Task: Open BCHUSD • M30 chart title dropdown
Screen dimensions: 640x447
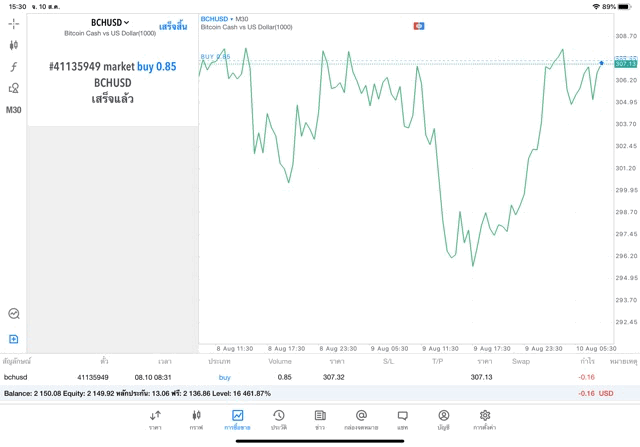Action: click(x=224, y=19)
